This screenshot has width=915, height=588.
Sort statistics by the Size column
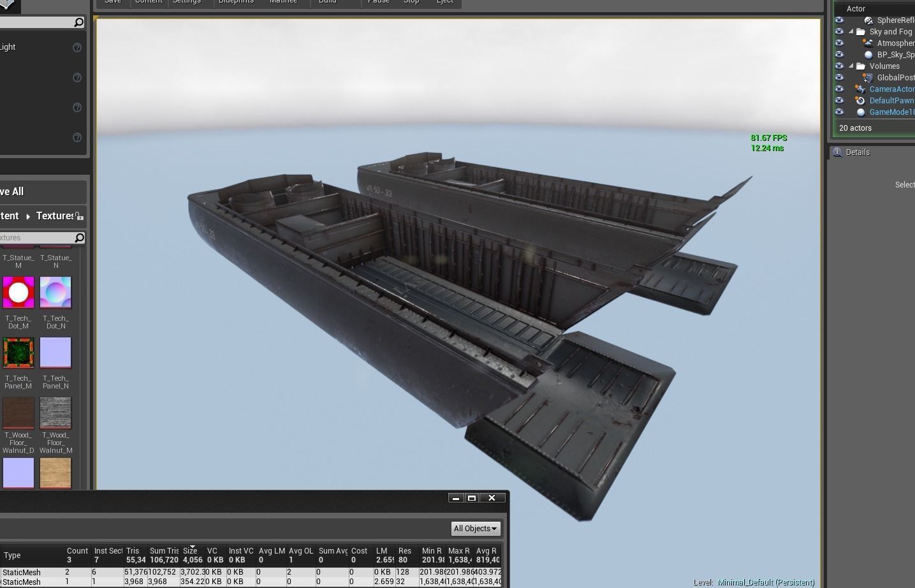(194, 555)
